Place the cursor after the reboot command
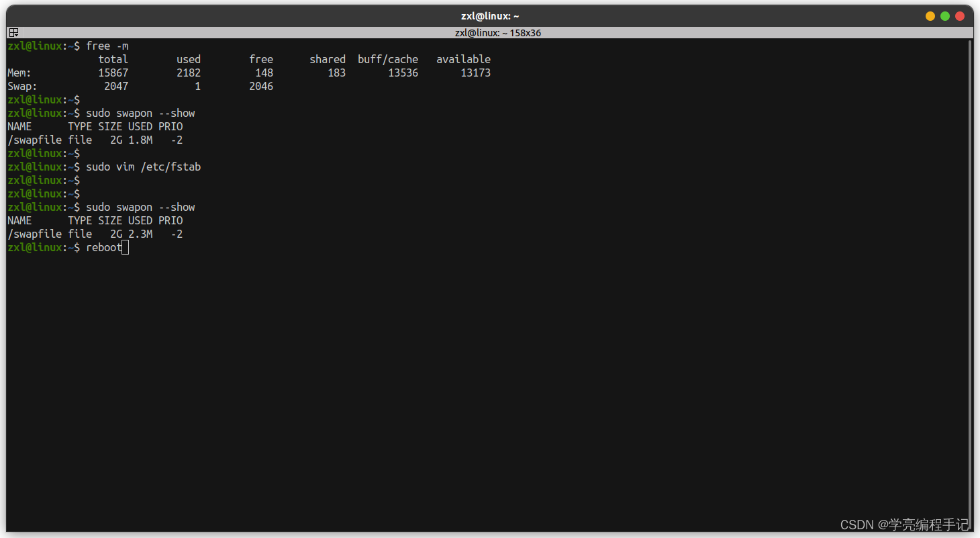 point(125,247)
